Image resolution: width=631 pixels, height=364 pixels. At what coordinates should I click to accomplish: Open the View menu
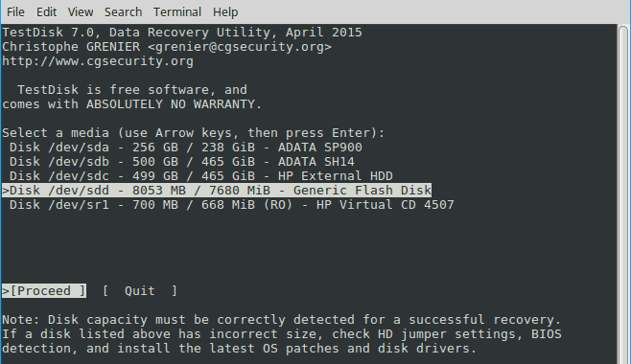(81, 12)
